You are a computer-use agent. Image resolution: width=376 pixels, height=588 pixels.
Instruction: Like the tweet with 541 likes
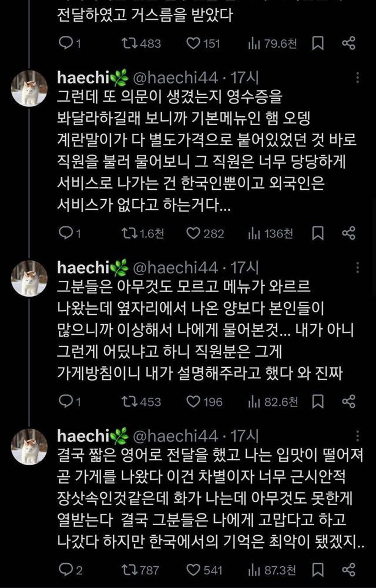[194, 570]
